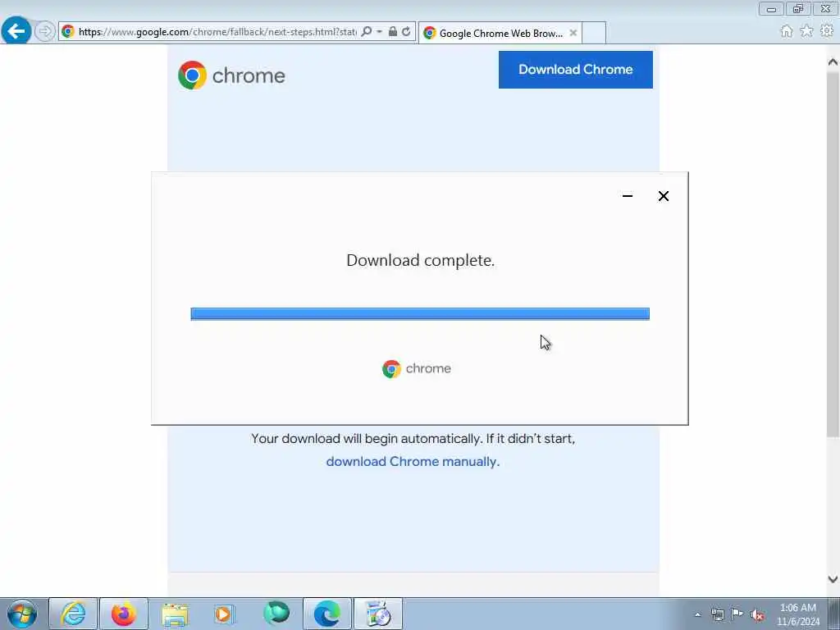The height and width of the screenshot is (630, 840).
Task: Refresh the page with reload icon
Action: coord(406,32)
